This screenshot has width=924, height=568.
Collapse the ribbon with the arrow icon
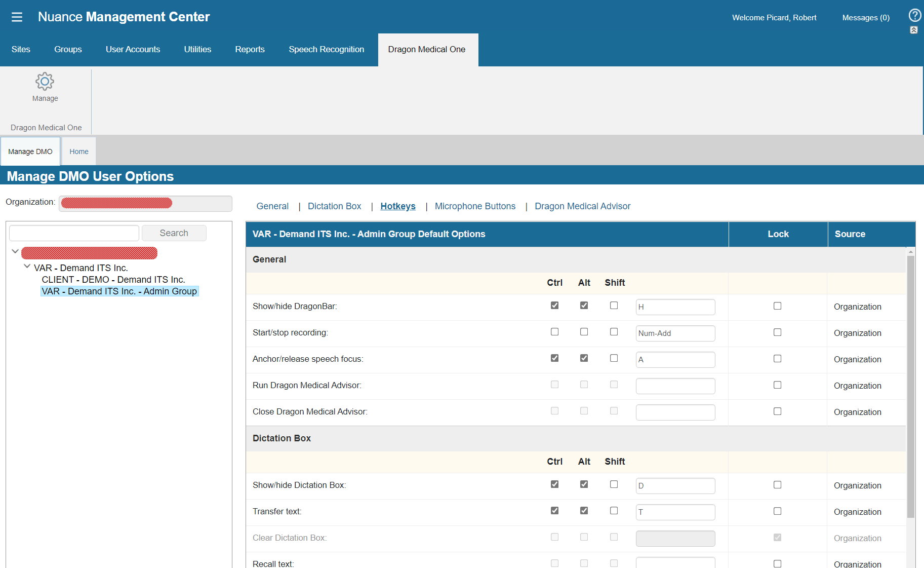[914, 30]
